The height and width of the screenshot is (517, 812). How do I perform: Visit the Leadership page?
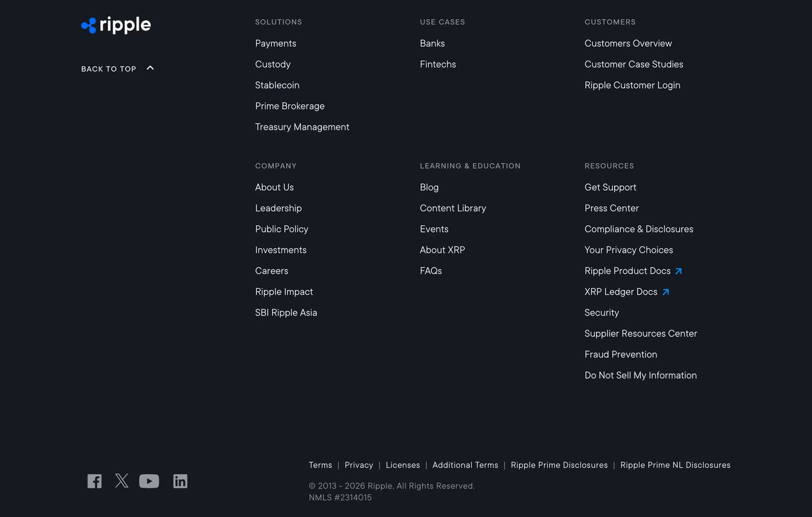click(278, 208)
